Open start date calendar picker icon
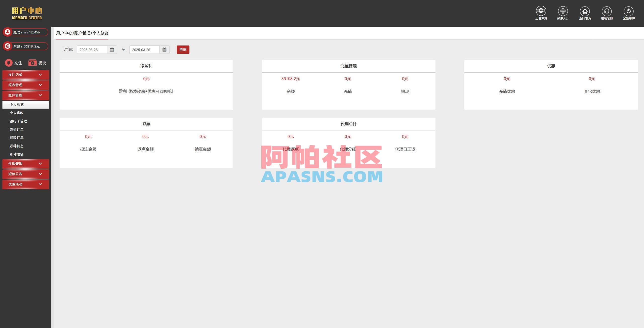 tap(112, 50)
